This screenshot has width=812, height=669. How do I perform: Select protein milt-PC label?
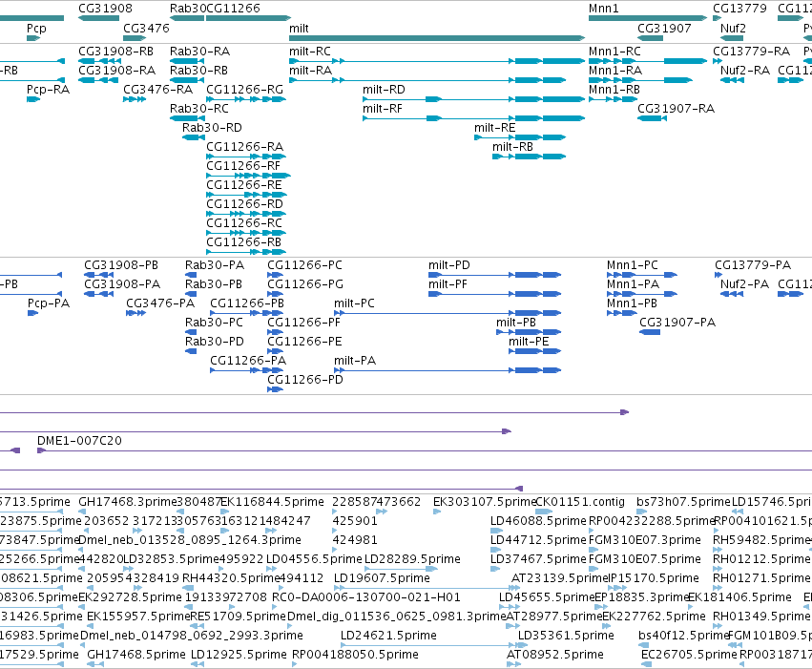[354, 303]
